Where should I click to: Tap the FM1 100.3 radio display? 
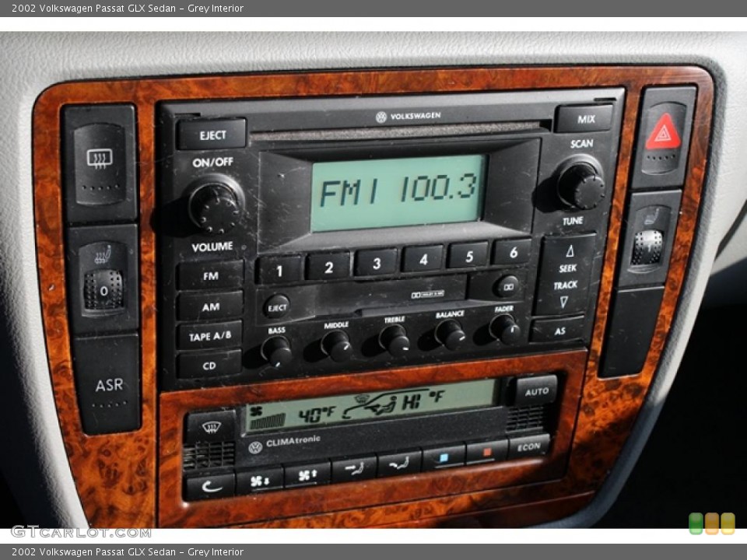pyautogui.click(x=398, y=193)
